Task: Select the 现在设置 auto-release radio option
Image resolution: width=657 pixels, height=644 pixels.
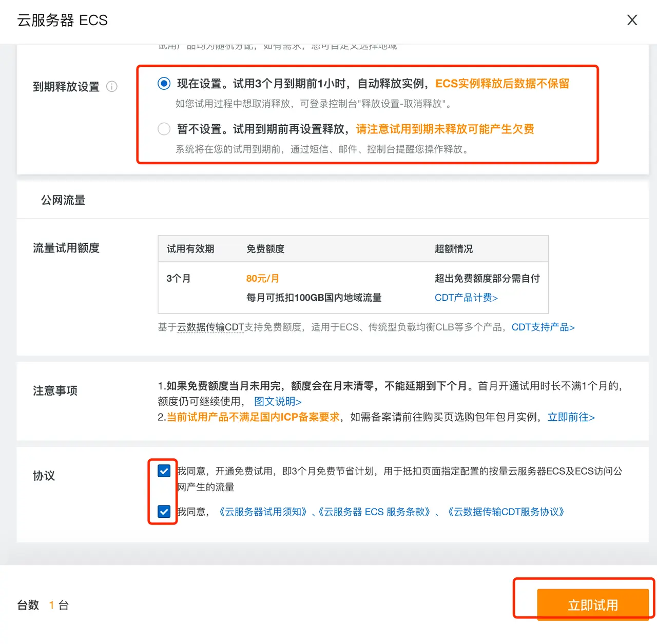Action: pos(164,83)
